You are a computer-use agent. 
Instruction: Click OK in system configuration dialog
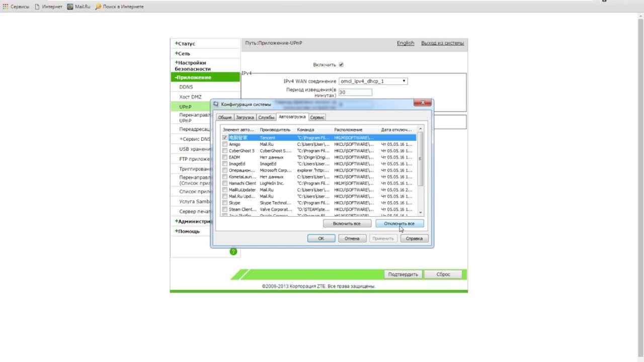click(321, 238)
